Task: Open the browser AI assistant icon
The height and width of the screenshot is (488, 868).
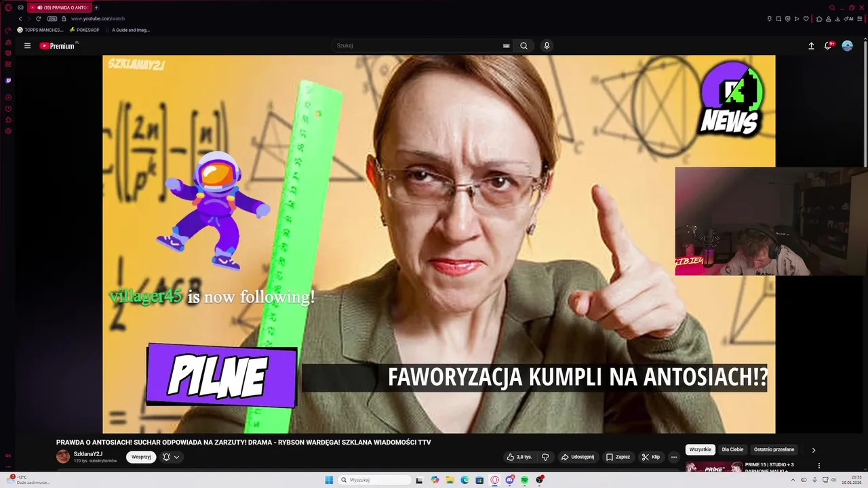Action: (x=849, y=18)
